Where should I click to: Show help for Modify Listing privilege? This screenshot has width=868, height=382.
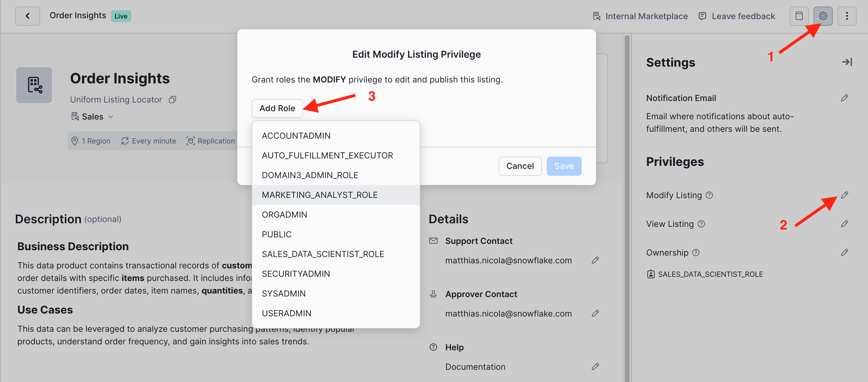coord(709,195)
